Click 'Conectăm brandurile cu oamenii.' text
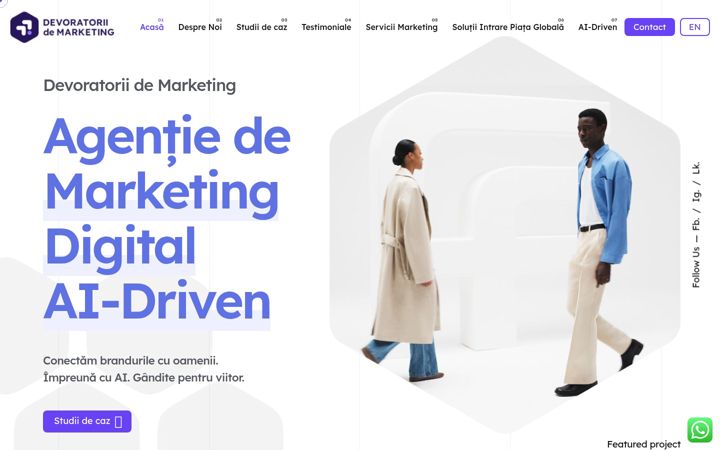Image resolution: width=720 pixels, height=450 pixels. coord(131,360)
